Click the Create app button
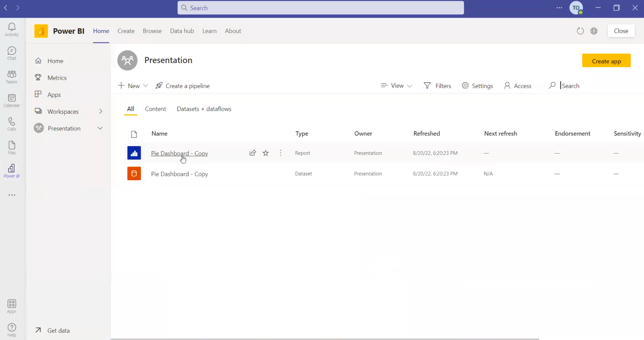The height and width of the screenshot is (340, 644). pos(606,61)
